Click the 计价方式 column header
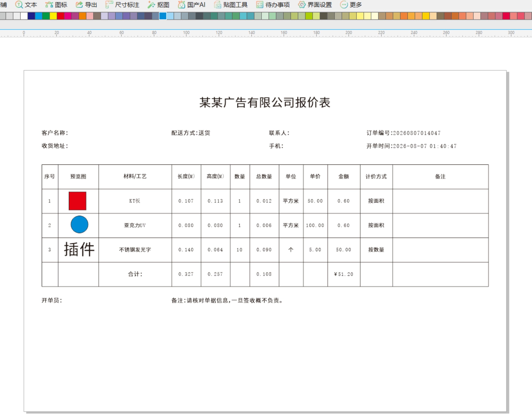The height and width of the screenshot is (417, 532). tap(376, 176)
